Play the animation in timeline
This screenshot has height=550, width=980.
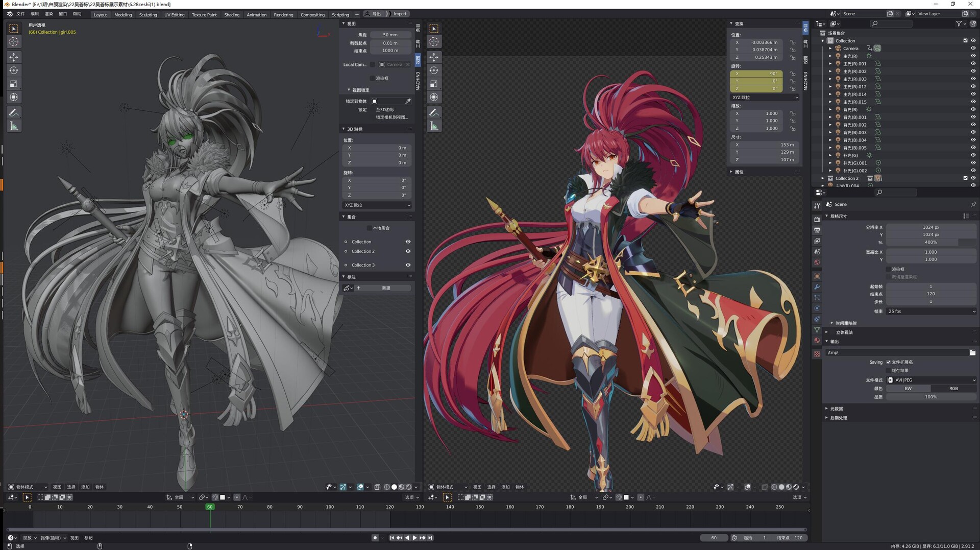pos(414,538)
